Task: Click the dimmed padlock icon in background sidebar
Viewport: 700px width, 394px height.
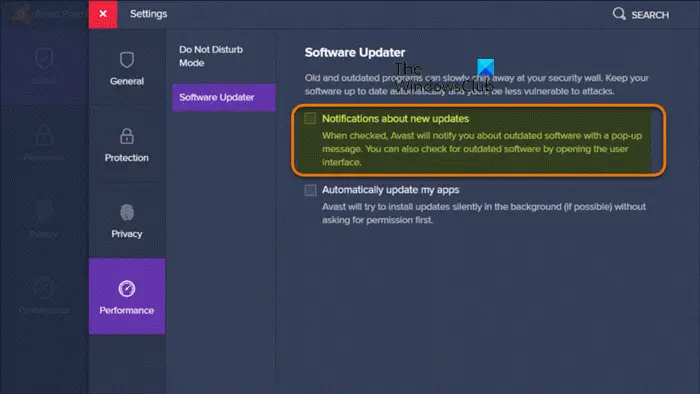Action: coord(44,135)
